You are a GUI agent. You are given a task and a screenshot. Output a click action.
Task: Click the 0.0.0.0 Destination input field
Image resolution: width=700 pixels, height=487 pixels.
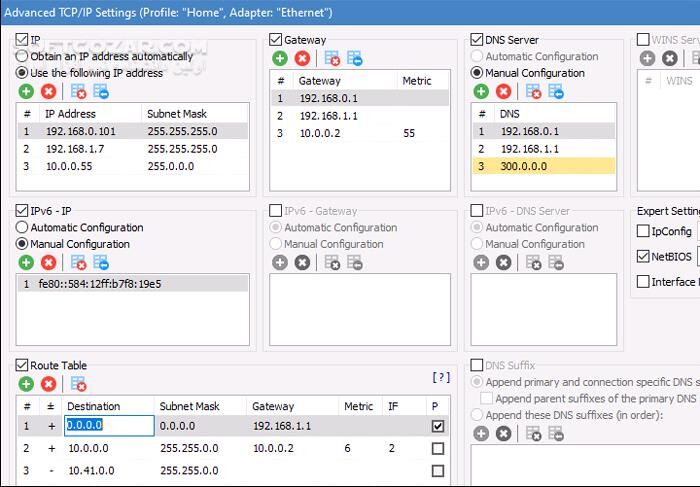108,426
